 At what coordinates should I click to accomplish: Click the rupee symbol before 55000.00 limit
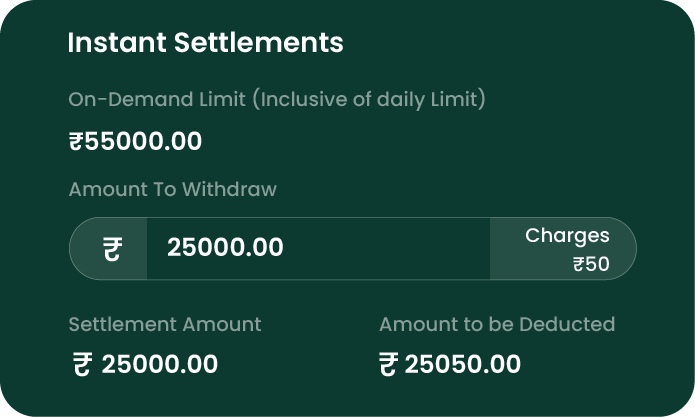(76, 142)
